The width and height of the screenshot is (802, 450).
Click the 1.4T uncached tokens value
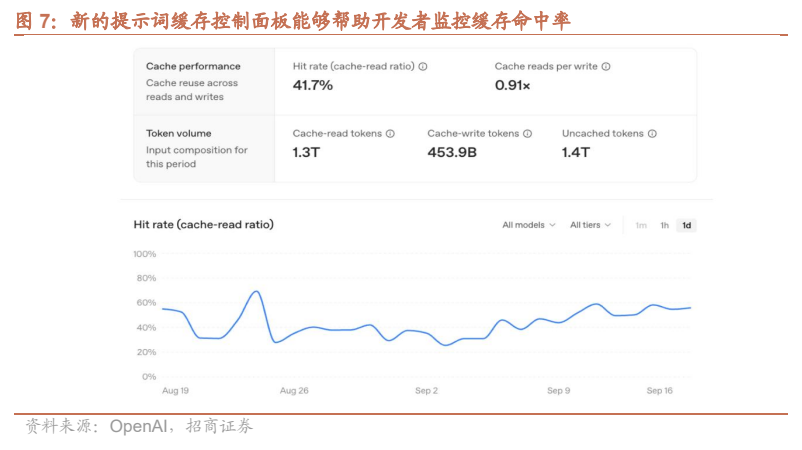(x=575, y=152)
